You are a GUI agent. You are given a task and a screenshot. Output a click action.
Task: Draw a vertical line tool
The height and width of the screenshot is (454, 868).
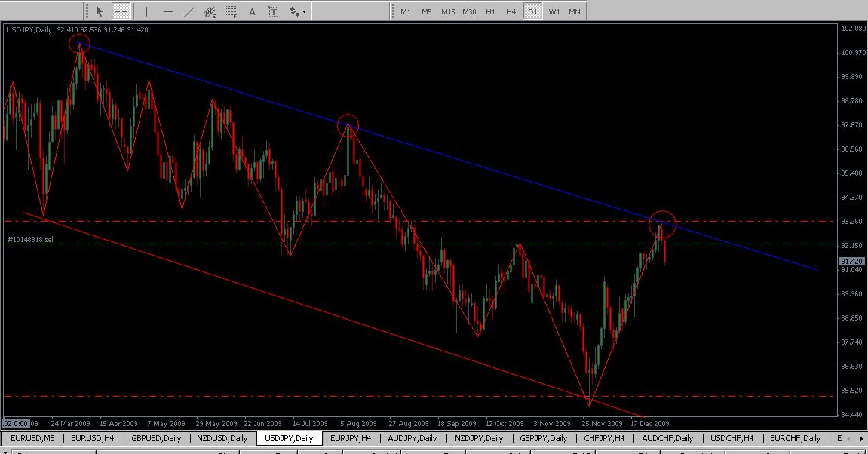[x=146, y=11]
